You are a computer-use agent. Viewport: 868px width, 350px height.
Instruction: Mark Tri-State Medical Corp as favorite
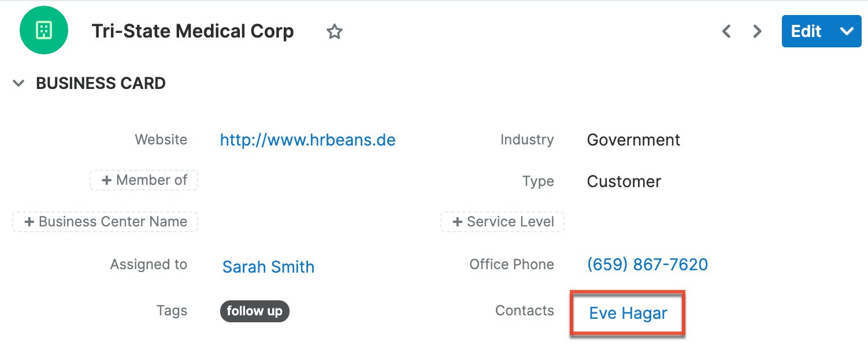click(x=335, y=32)
